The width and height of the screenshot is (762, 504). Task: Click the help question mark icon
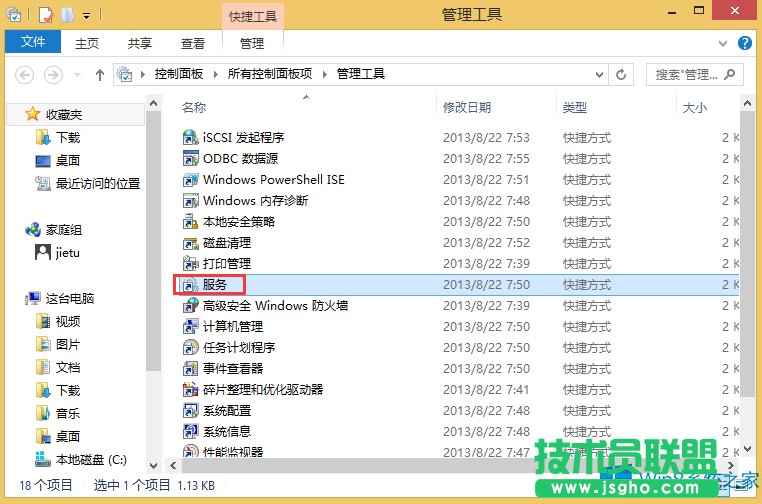[x=744, y=43]
